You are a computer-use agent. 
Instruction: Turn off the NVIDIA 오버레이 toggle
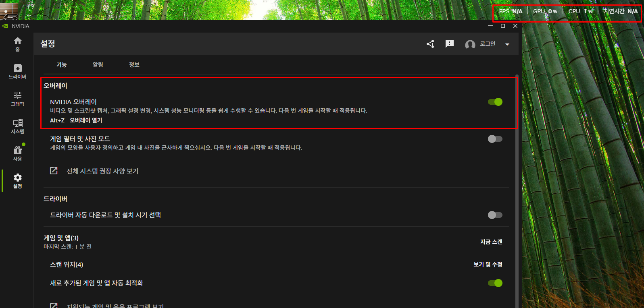coord(495,102)
